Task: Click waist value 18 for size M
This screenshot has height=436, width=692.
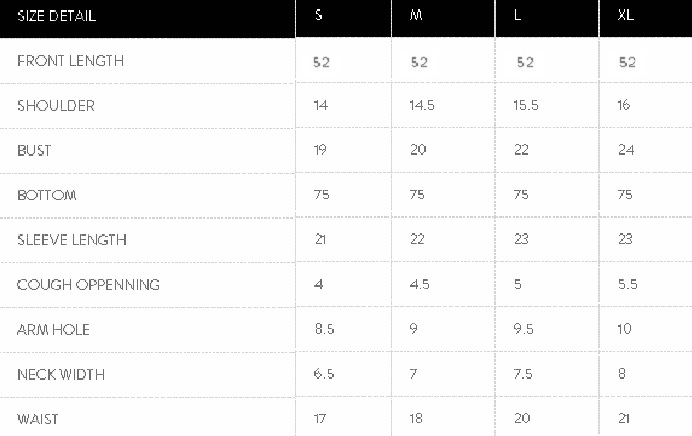Action: tap(416, 418)
